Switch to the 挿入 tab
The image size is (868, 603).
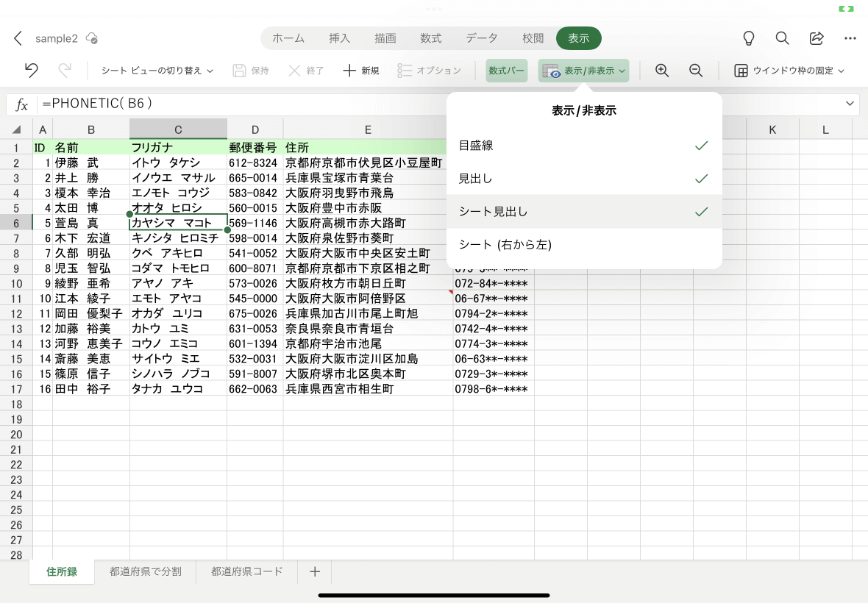pos(339,38)
